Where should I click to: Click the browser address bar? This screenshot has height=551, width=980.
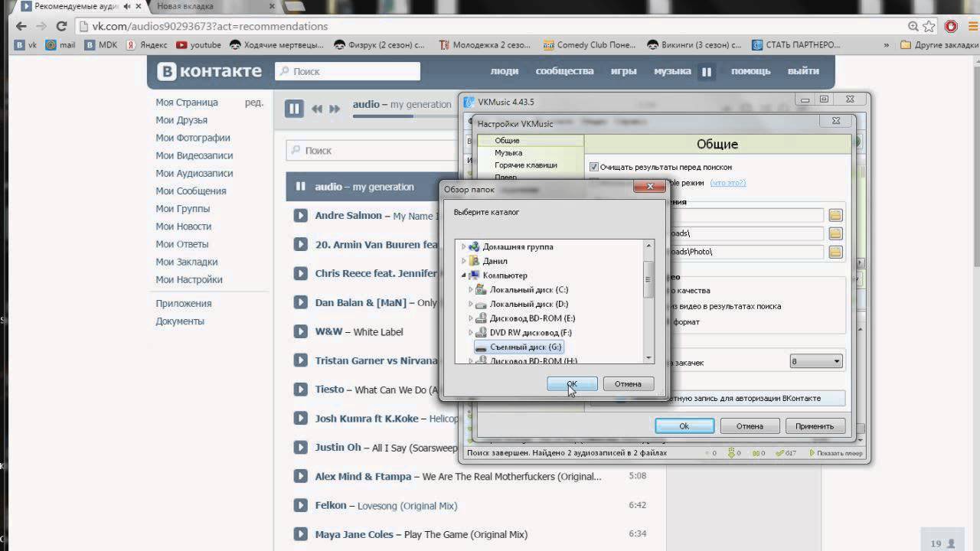point(490,26)
